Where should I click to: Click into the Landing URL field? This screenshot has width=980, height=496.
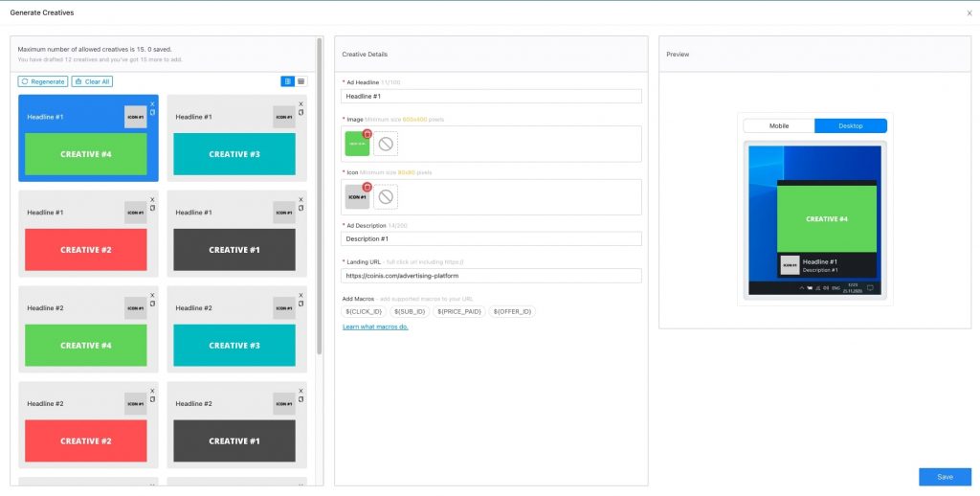click(x=491, y=276)
